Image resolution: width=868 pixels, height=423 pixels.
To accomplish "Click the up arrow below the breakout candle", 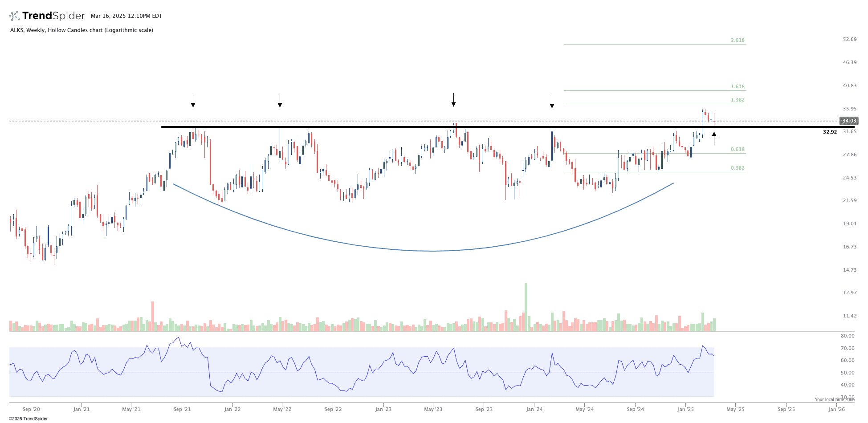I will pos(714,138).
